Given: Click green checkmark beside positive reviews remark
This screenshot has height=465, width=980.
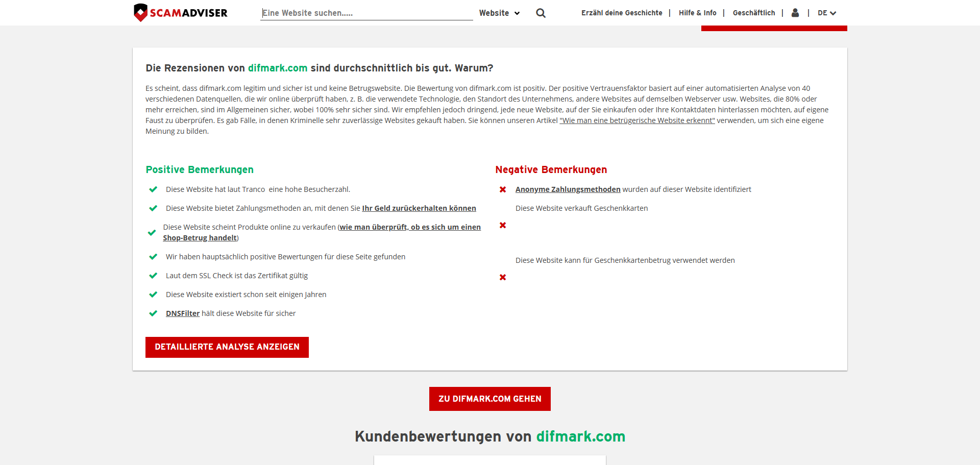Looking at the screenshot, I should (x=153, y=257).
